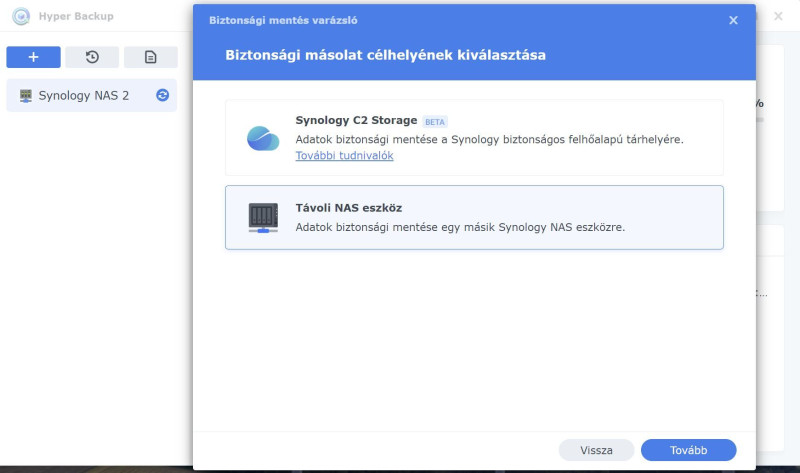Click the Tovább button
The height and width of the screenshot is (473, 800).
(688, 450)
